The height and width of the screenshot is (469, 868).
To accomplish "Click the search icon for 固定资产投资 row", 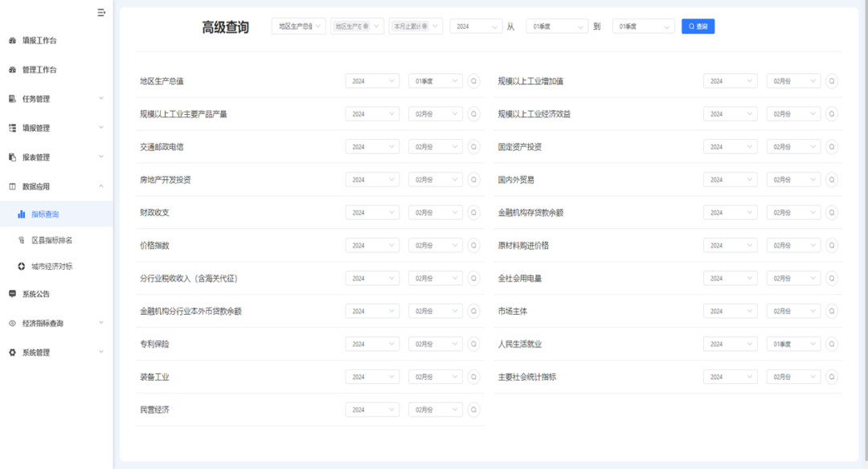I will [831, 147].
